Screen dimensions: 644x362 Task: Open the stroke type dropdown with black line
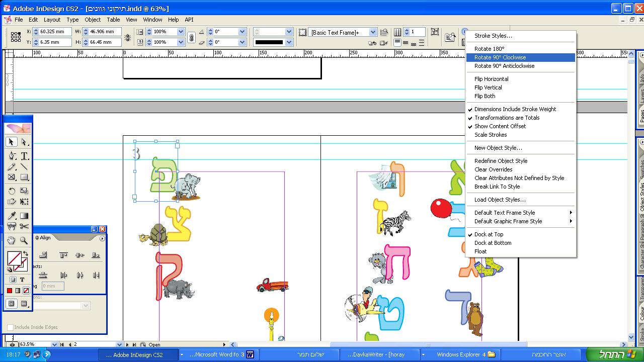pyautogui.click(x=289, y=42)
